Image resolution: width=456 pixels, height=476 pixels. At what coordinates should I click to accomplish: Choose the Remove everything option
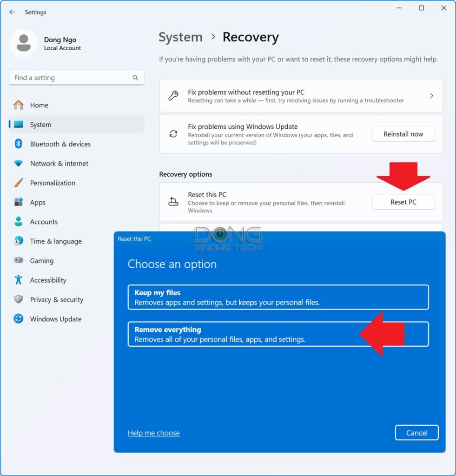point(278,334)
